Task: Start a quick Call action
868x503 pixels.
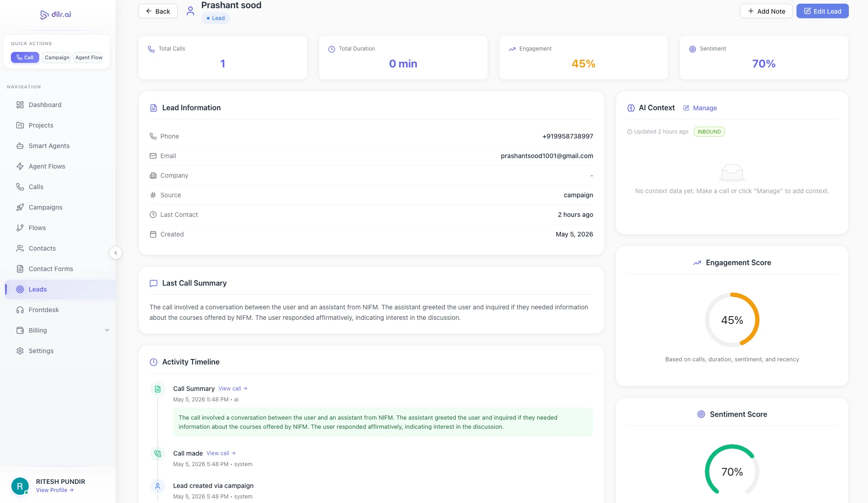Action: pyautogui.click(x=25, y=57)
